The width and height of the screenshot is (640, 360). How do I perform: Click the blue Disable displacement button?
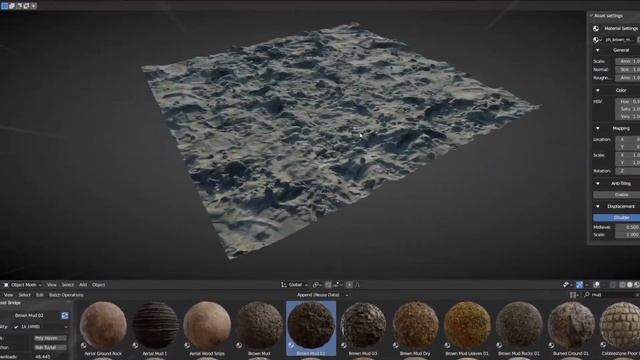point(616,218)
